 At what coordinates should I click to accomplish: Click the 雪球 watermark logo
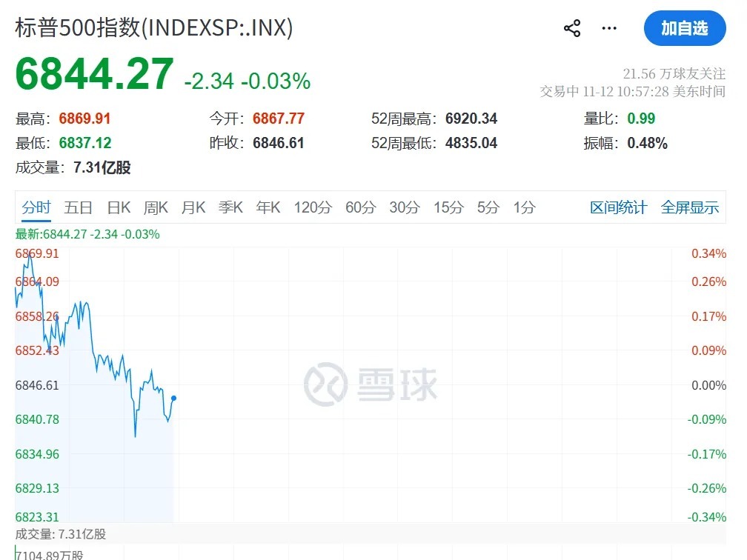[371, 384]
